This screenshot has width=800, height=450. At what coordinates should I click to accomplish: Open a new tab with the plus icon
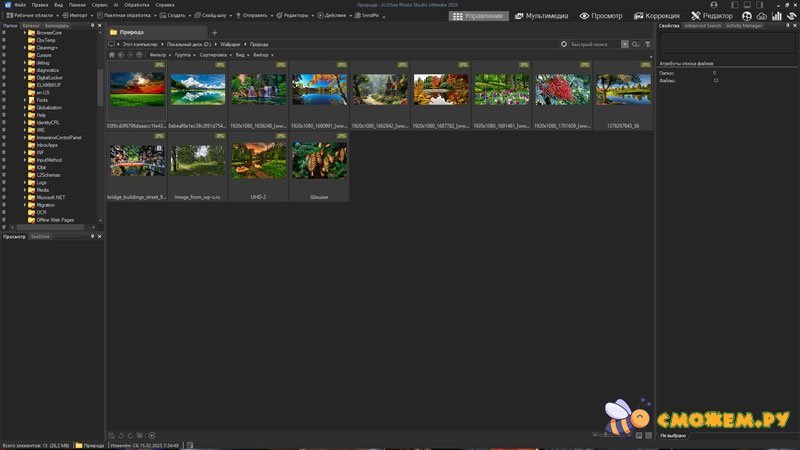(x=213, y=33)
